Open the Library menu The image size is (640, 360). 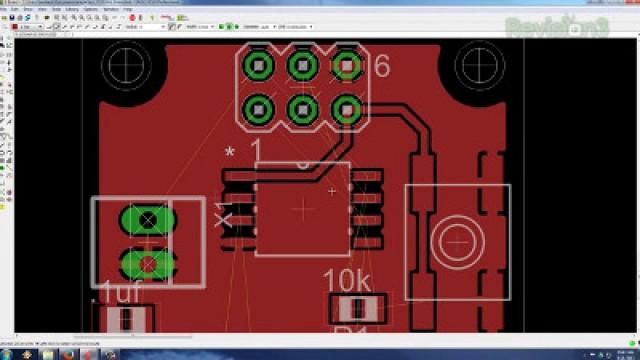(x=72, y=9)
